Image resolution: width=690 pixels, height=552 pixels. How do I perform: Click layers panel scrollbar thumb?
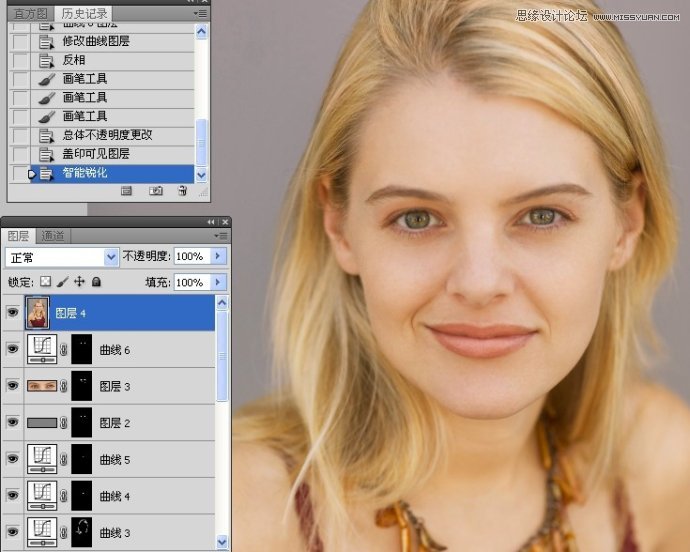222,356
